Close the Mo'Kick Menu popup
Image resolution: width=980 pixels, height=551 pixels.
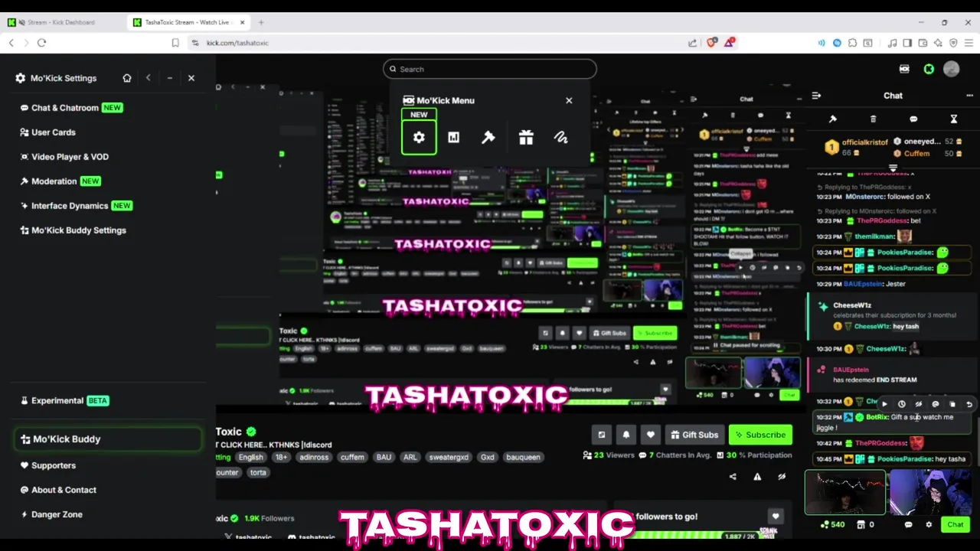569,100
